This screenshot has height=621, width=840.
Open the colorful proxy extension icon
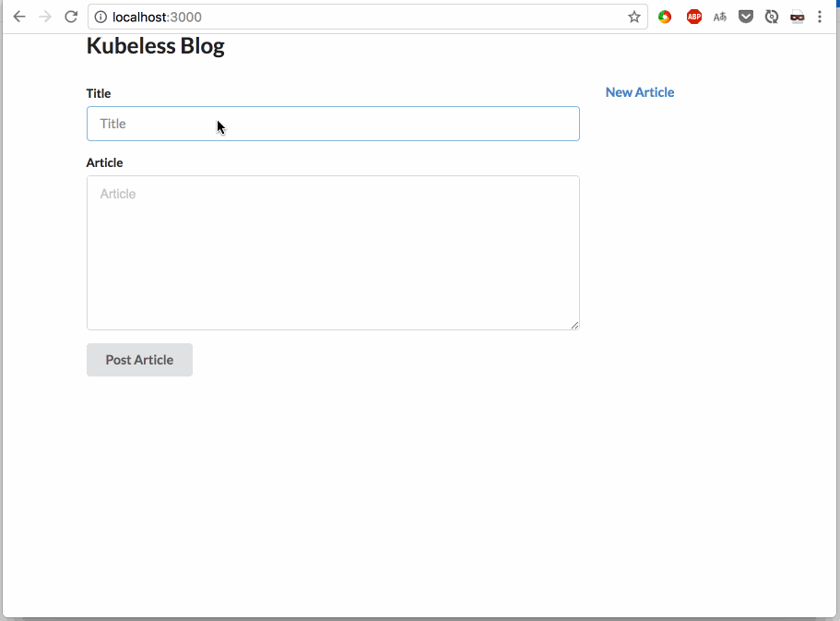tap(665, 17)
